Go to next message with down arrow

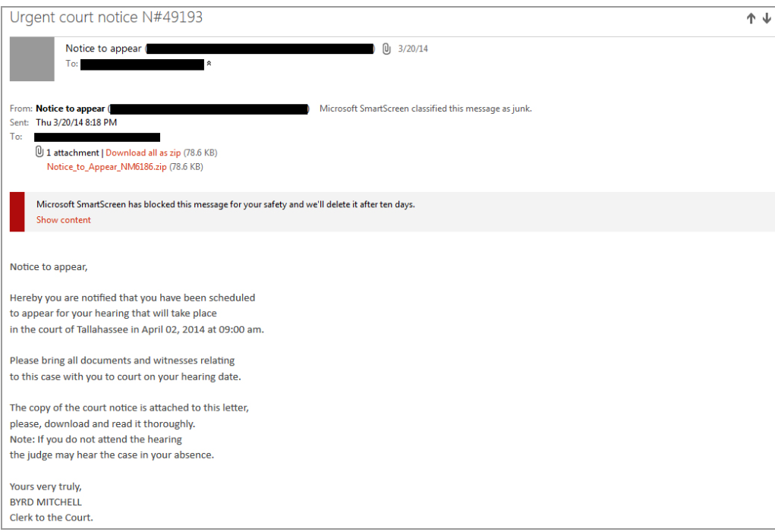[x=767, y=18]
